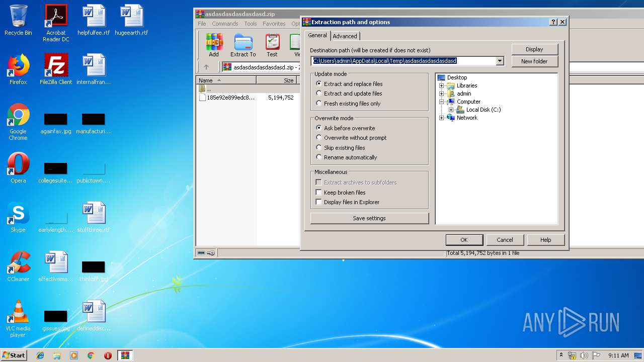Click the Display button
This screenshot has width=644, height=362.
[x=534, y=49]
